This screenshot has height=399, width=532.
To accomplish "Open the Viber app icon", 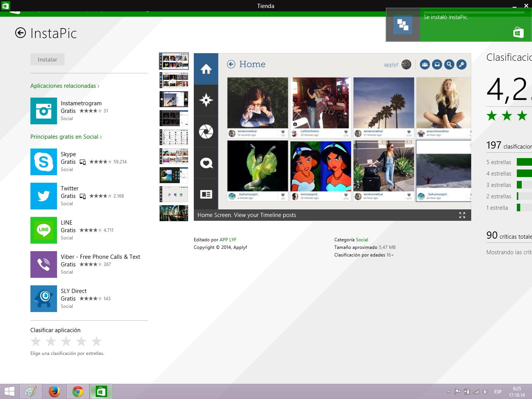I will point(44,264).
